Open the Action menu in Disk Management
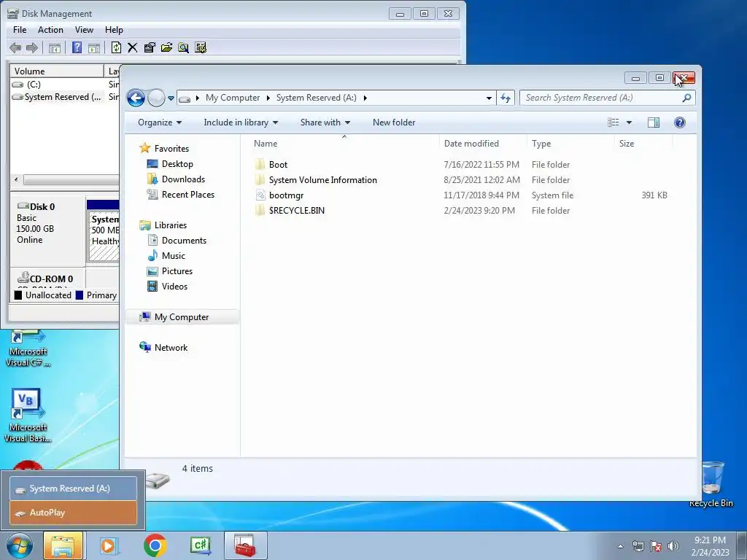 tap(50, 29)
